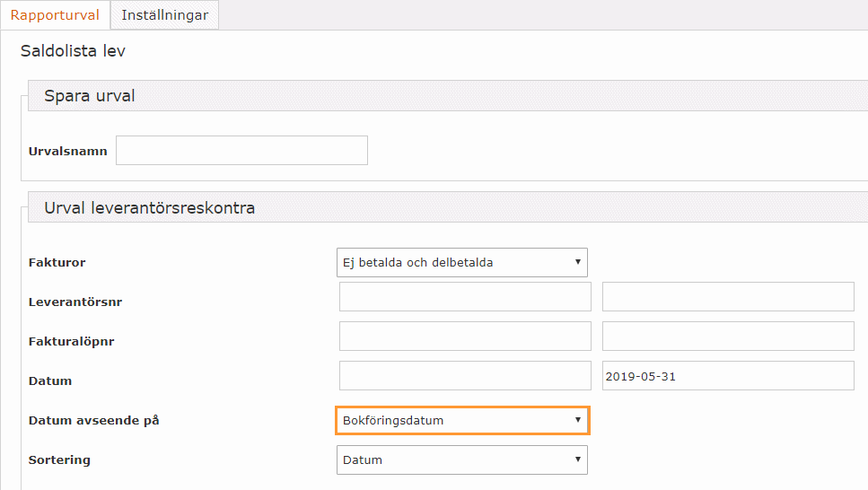
Task: Open the Fakturor dropdown list
Action: 461,262
